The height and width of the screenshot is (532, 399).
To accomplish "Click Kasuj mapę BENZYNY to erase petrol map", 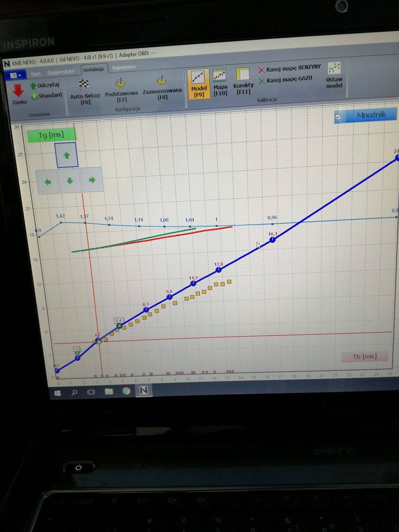I will [289, 69].
